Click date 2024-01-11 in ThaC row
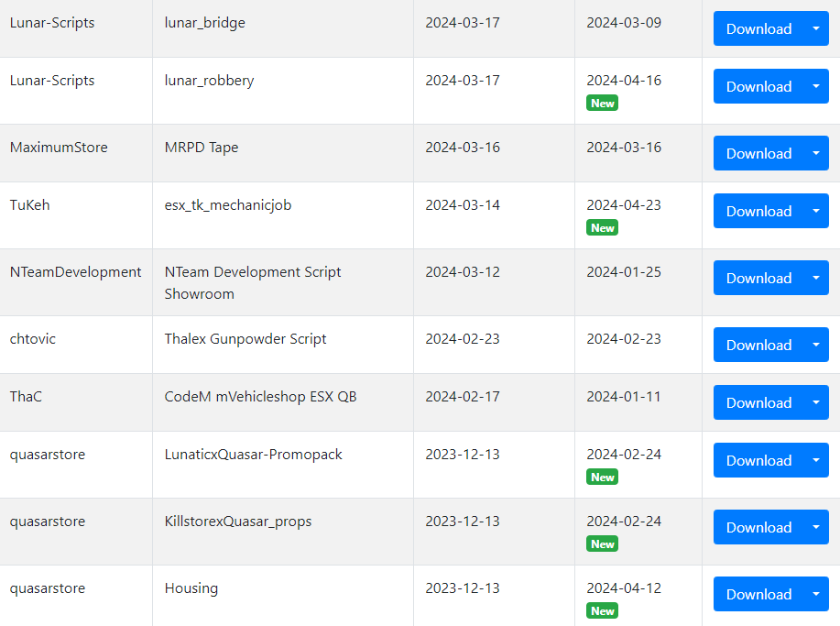840x626 pixels. [624, 397]
